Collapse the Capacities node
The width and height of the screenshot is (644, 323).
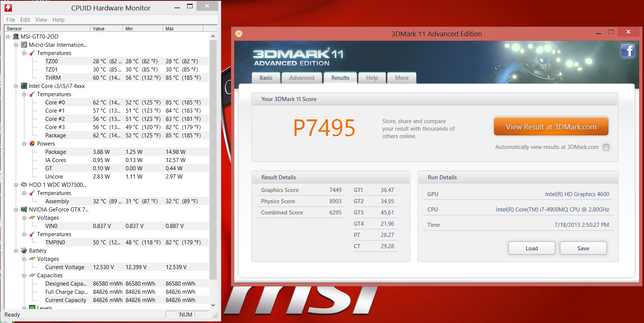(x=24, y=275)
